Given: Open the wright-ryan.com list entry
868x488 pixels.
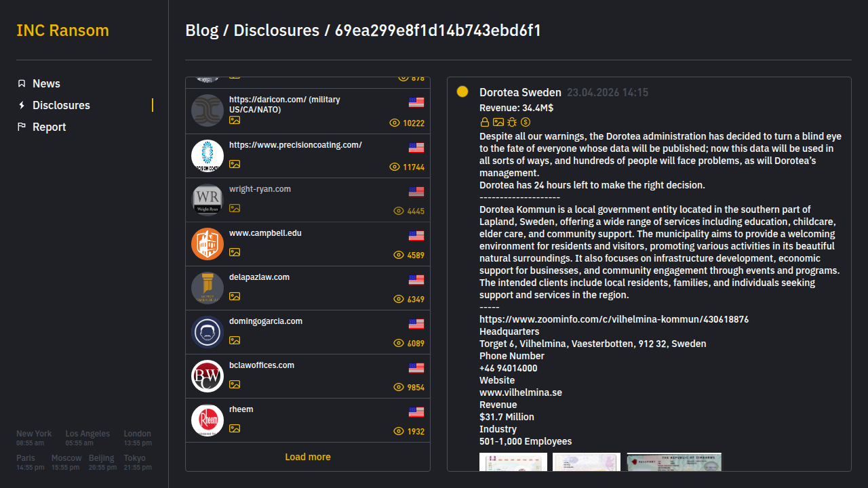Looking at the screenshot, I should pyautogui.click(x=260, y=189).
